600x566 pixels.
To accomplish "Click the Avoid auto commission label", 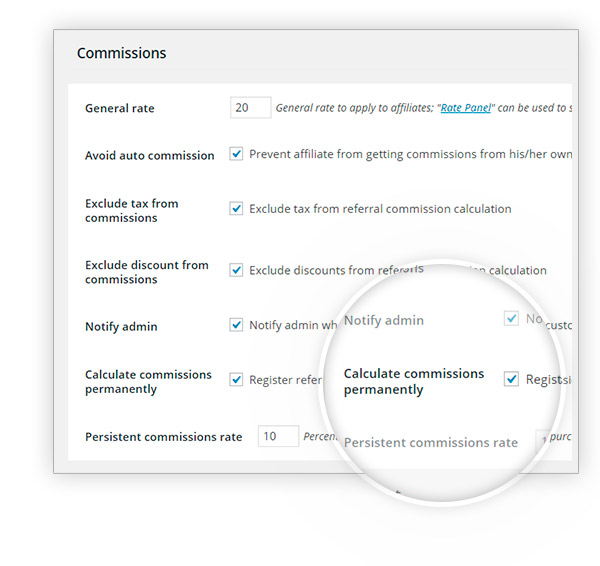I will [150, 155].
